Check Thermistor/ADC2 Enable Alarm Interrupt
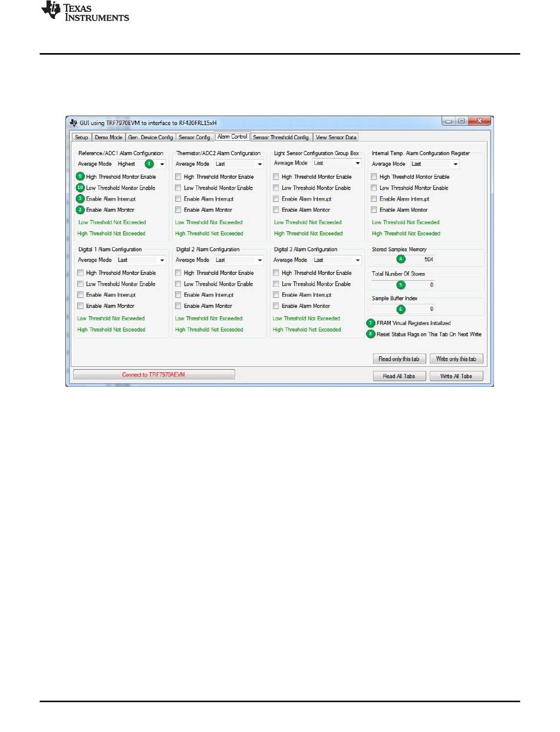Screen dimensions: 560x732 179,199
